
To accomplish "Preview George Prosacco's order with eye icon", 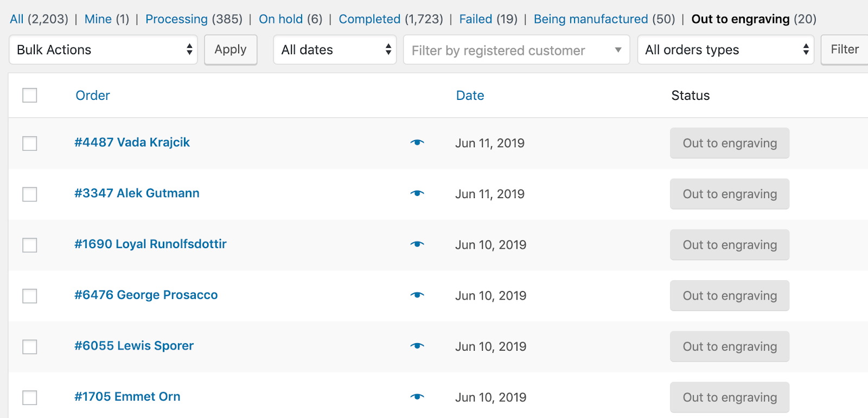I will pyautogui.click(x=417, y=295).
